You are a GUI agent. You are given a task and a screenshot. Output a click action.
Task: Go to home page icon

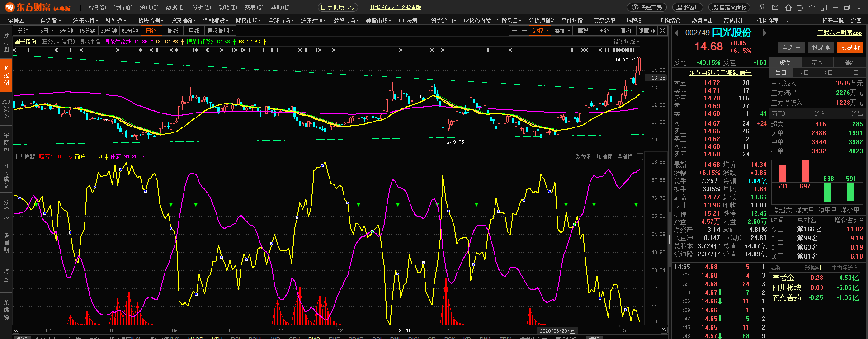click(x=788, y=7)
